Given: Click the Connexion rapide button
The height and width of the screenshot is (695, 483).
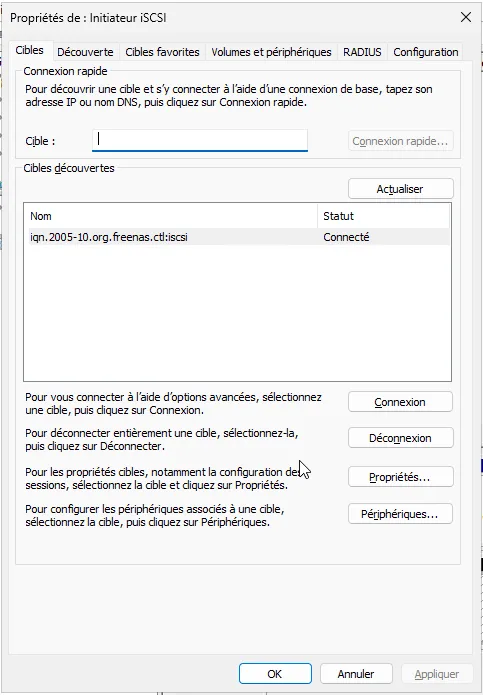Looking at the screenshot, I should pos(401,141).
